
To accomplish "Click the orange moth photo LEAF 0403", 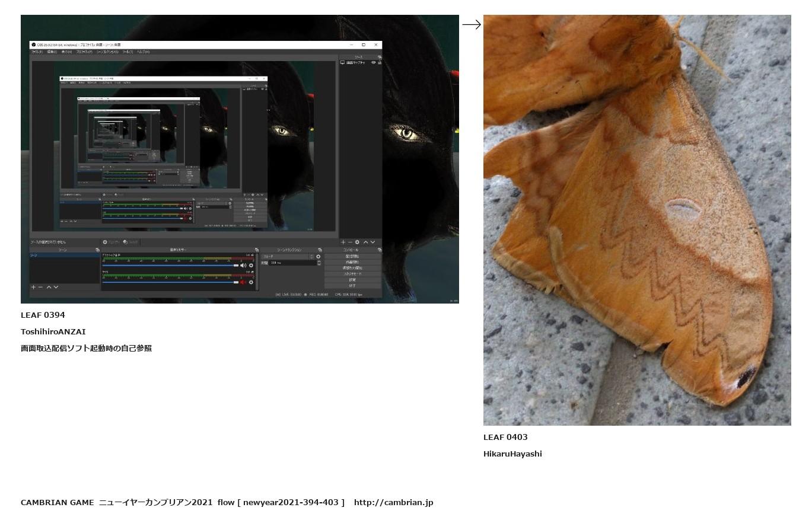I will coord(636,220).
